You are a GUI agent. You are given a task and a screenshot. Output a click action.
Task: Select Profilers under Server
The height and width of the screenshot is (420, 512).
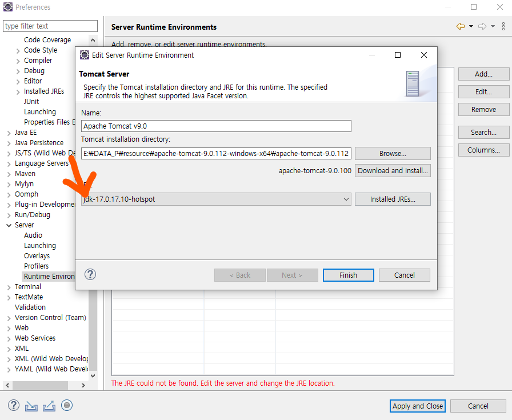pyautogui.click(x=36, y=266)
